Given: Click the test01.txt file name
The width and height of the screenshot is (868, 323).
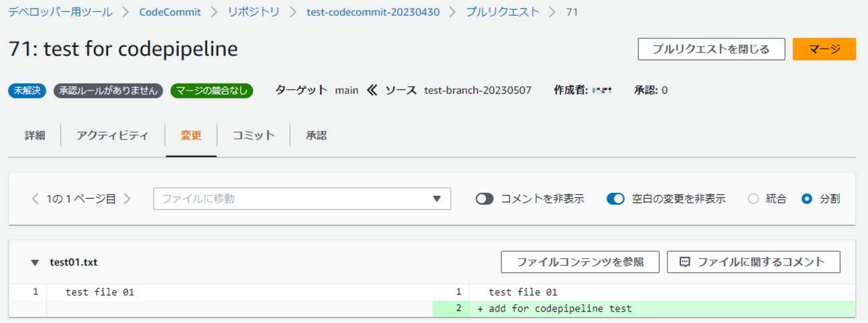Looking at the screenshot, I should pos(73,262).
